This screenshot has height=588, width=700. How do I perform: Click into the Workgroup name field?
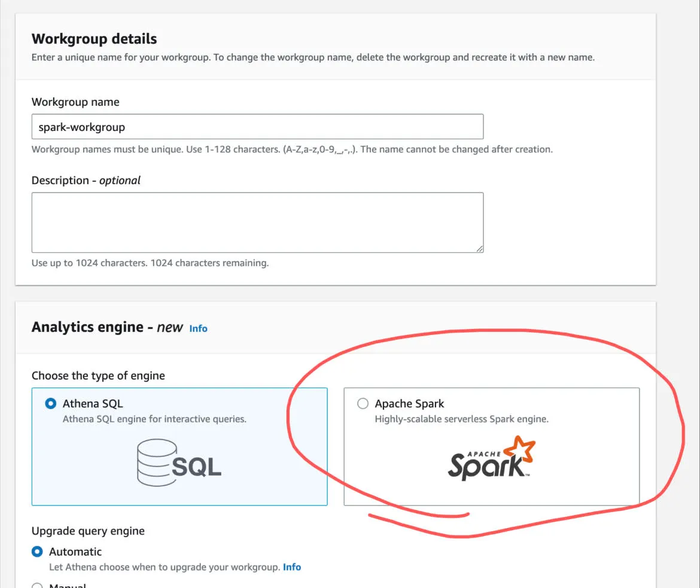point(257,127)
